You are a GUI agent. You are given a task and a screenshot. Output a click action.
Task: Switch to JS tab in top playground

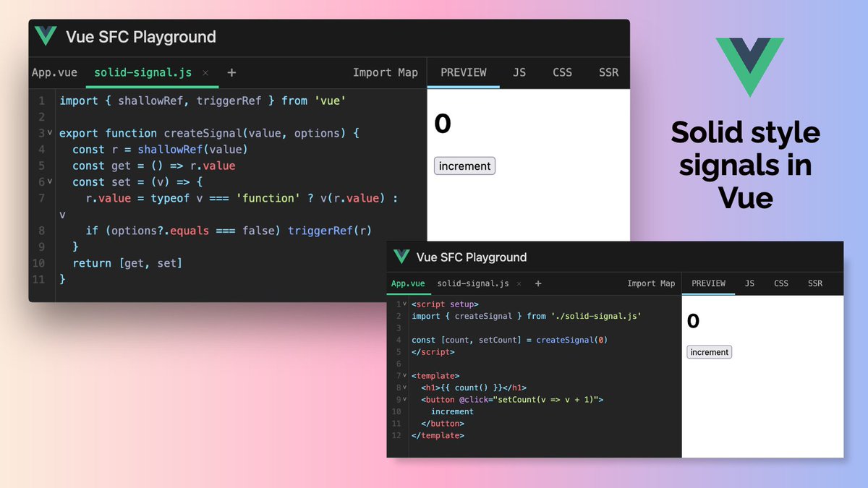click(x=519, y=72)
